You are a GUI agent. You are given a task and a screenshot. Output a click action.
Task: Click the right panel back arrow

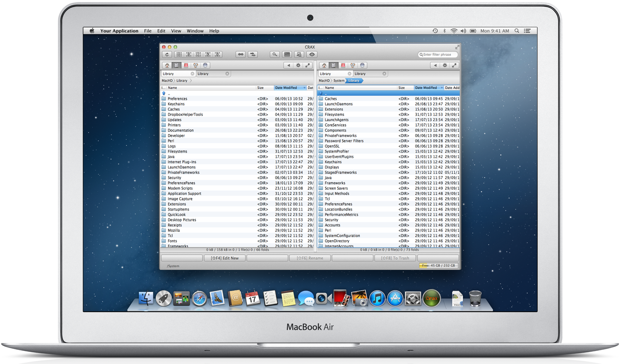pos(435,65)
